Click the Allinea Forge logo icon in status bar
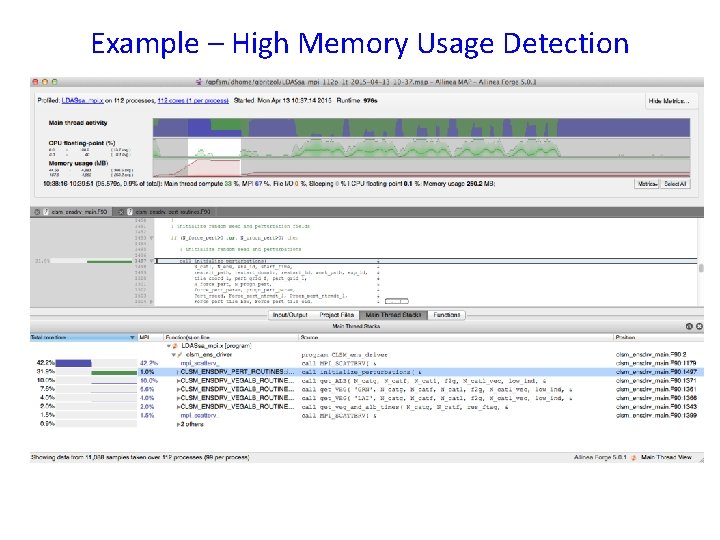This screenshot has width=720, height=540. click(x=634, y=457)
